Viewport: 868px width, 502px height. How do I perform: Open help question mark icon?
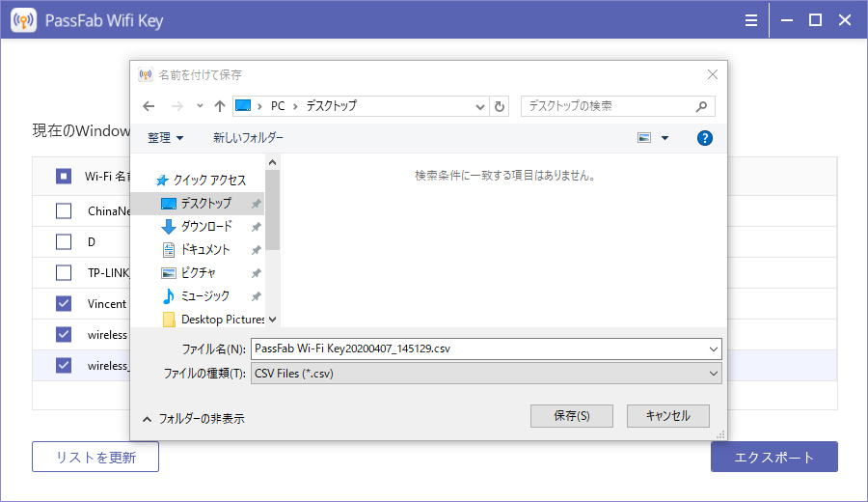click(704, 138)
